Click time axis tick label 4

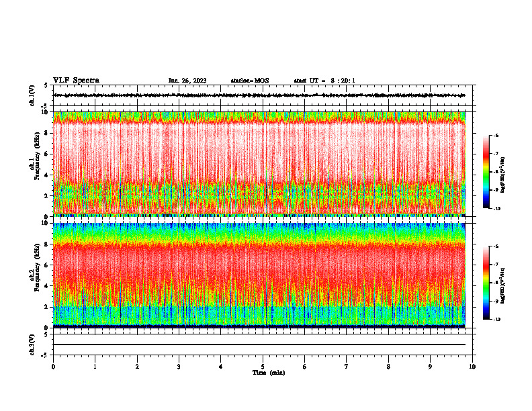pos(221,367)
